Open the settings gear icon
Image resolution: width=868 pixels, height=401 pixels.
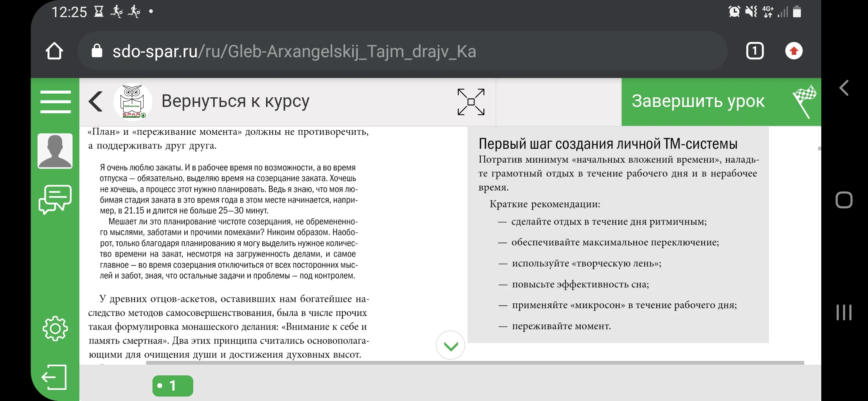point(55,328)
